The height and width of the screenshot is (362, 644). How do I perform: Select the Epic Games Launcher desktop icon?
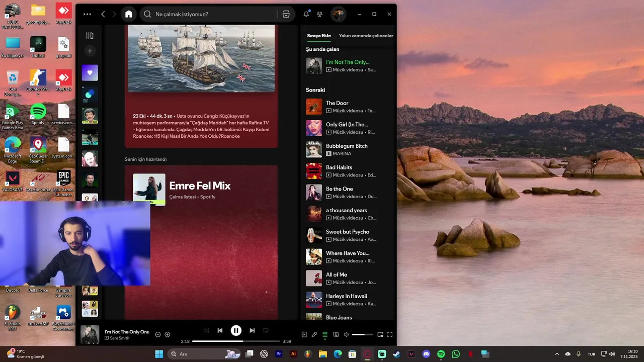[63, 184]
